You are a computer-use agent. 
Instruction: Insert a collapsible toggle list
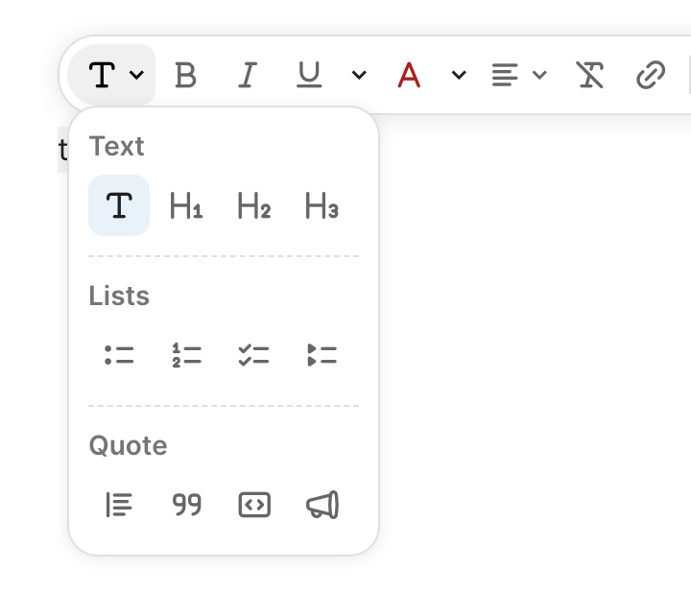coord(322,355)
